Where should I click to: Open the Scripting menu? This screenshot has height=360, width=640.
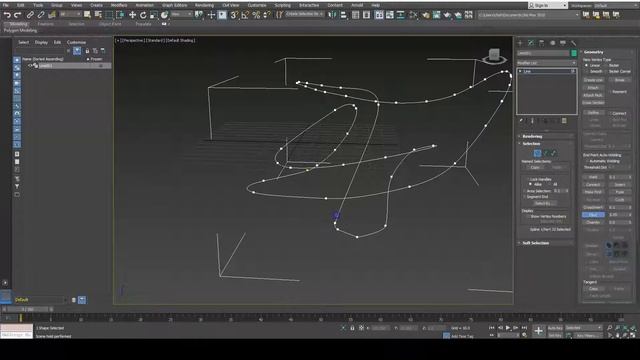pyautogui.click(x=282, y=5)
